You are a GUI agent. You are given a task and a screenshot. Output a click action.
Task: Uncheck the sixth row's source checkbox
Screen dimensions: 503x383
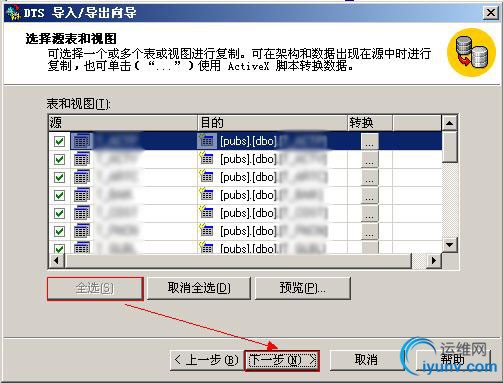[59, 231]
